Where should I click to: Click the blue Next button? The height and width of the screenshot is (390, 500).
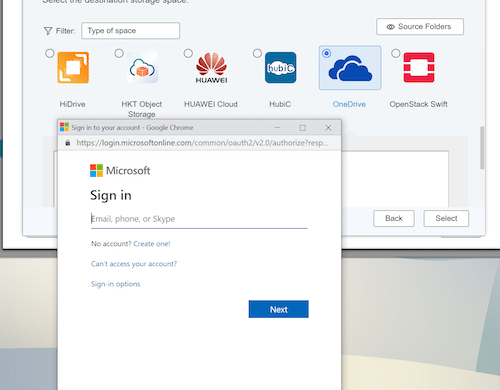pos(279,309)
